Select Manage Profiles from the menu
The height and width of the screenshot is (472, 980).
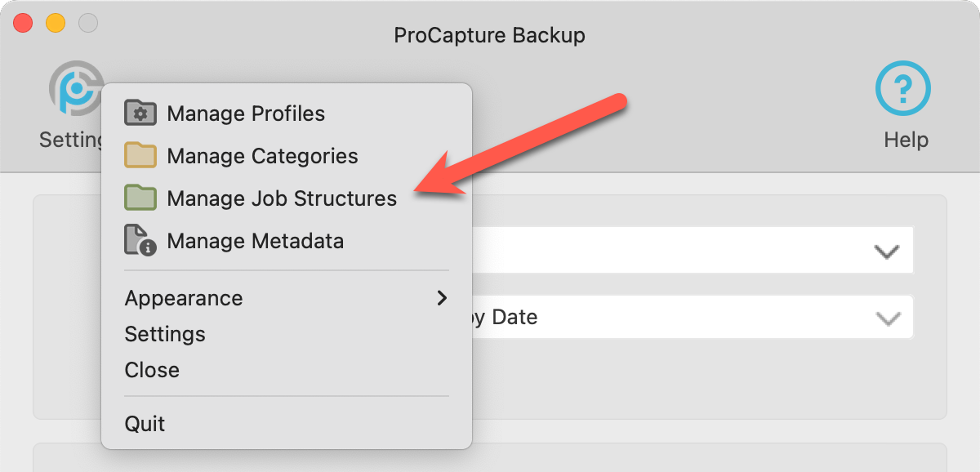point(246,114)
